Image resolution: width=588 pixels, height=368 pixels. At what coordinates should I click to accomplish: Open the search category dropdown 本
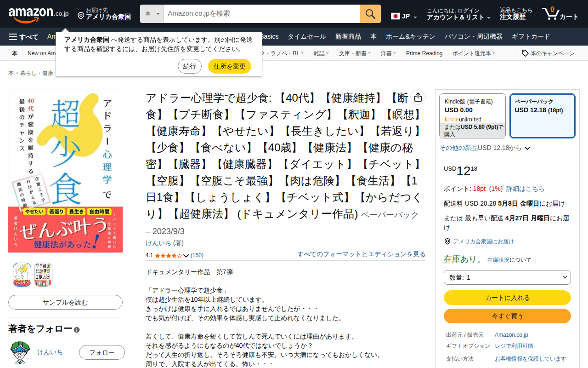click(152, 14)
